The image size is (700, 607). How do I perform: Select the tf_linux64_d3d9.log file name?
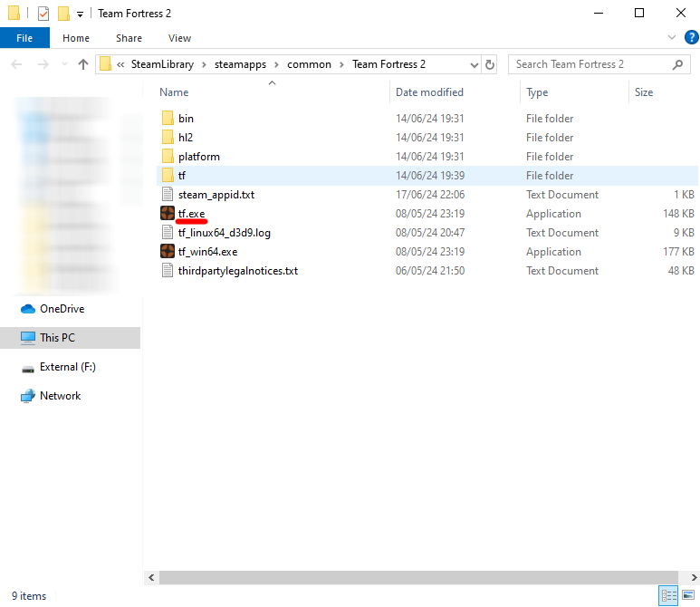[x=224, y=233]
